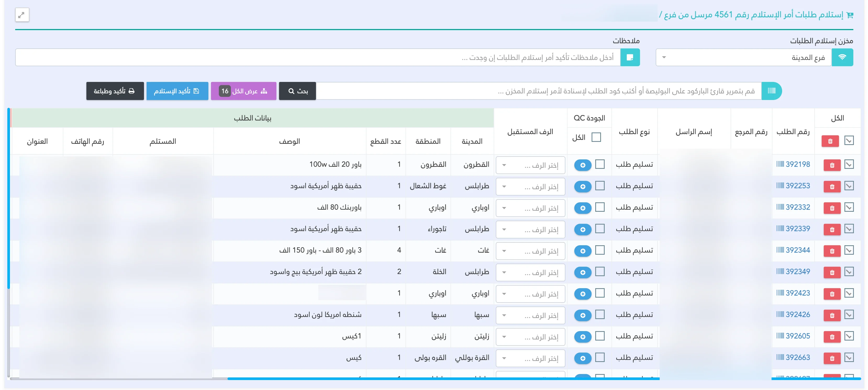Click the blue plus QC button for order 392663

point(583,358)
